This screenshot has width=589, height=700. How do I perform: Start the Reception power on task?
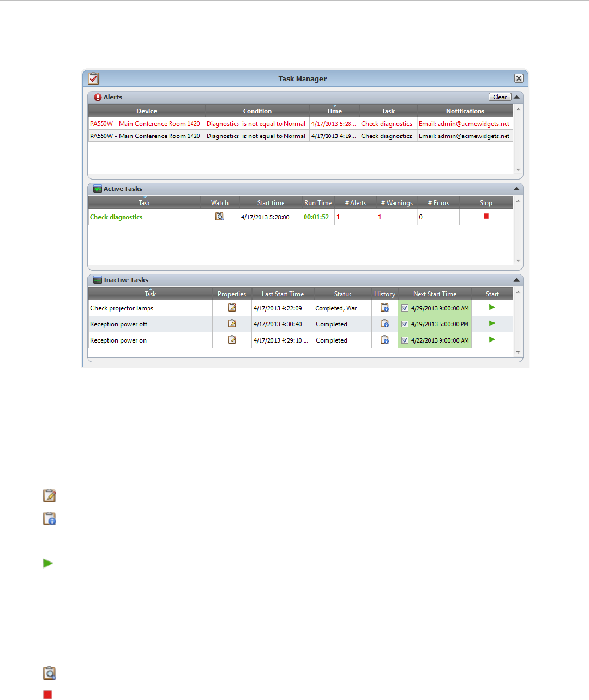point(492,339)
